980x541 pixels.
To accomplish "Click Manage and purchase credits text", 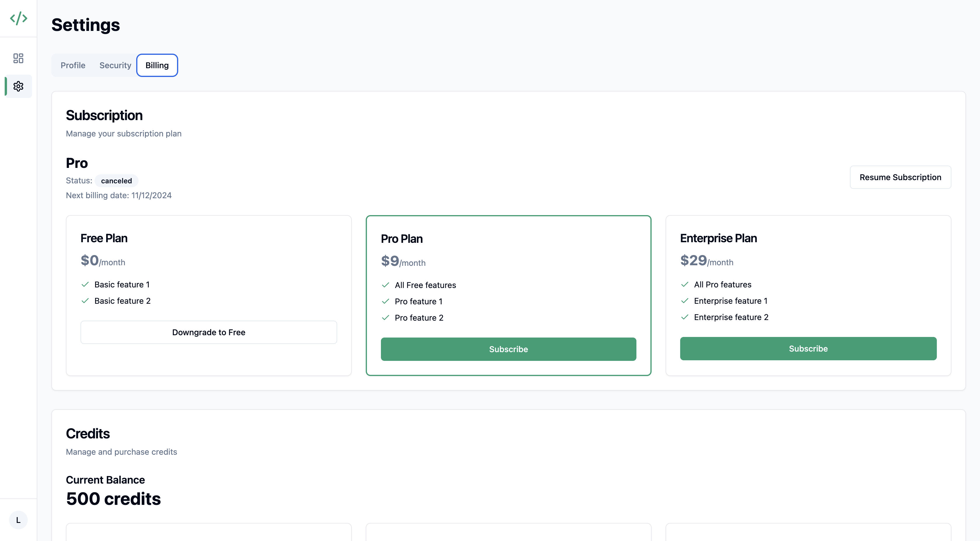I will click(x=121, y=452).
